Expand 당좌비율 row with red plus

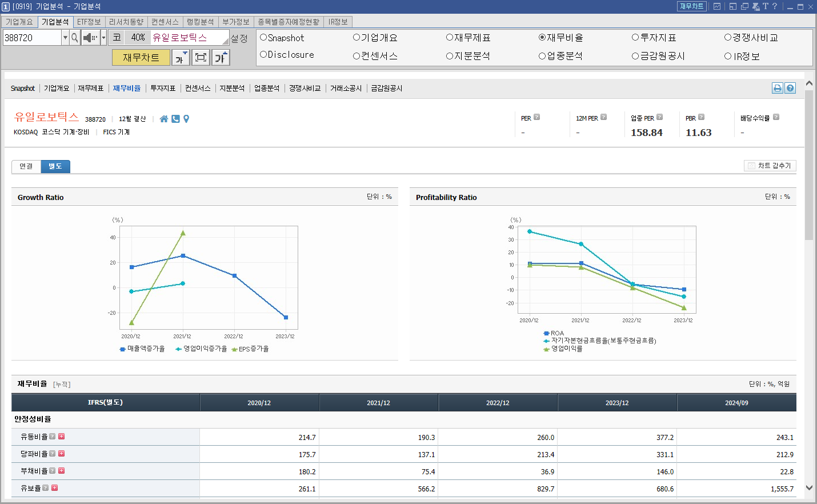pyautogui.click(x=61, y=454)
